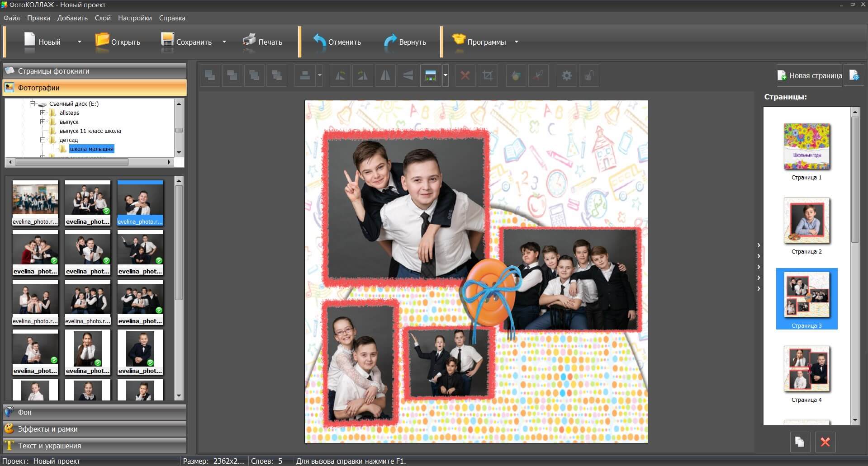Click the Открыть toolbar button
Screen dimensions: 868x466
click(x=118, y=42)
